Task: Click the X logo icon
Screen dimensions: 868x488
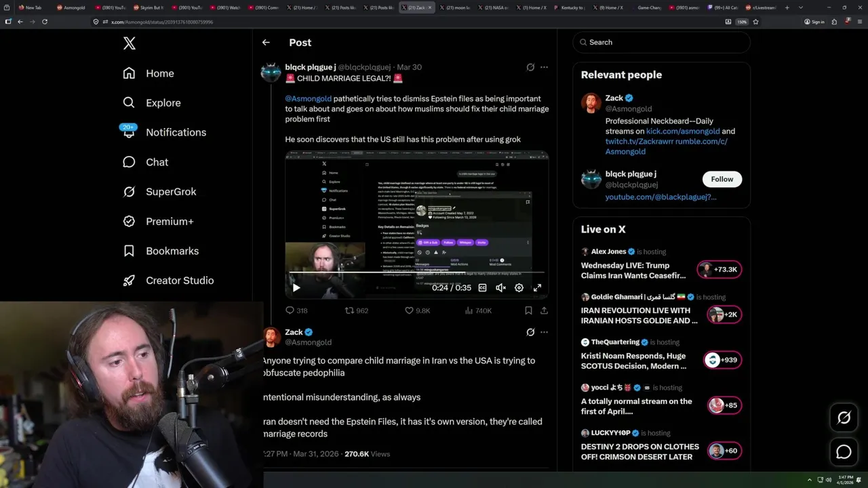Action: point(130,43)
